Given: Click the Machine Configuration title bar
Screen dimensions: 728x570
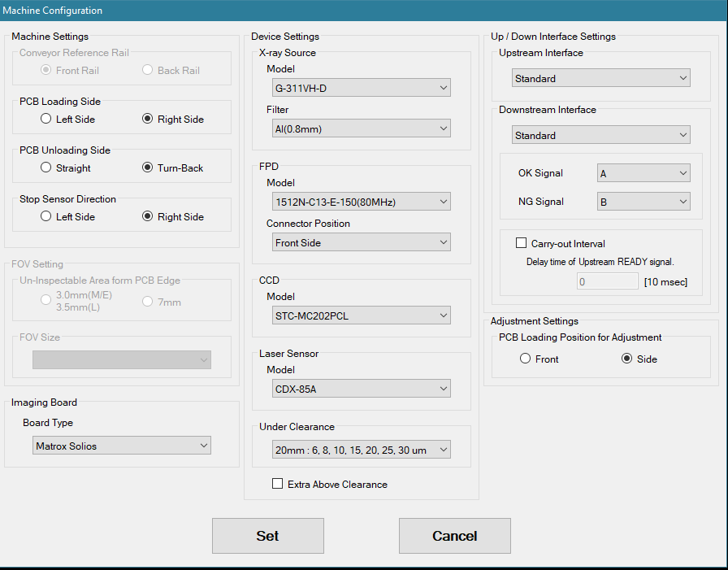Looking at the screenshot, I should point(364,11).
